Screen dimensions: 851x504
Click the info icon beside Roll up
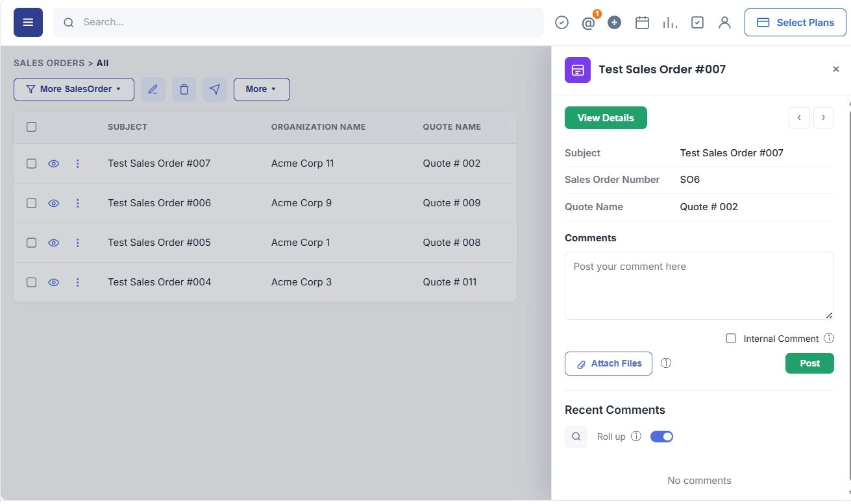coord(637,437)
